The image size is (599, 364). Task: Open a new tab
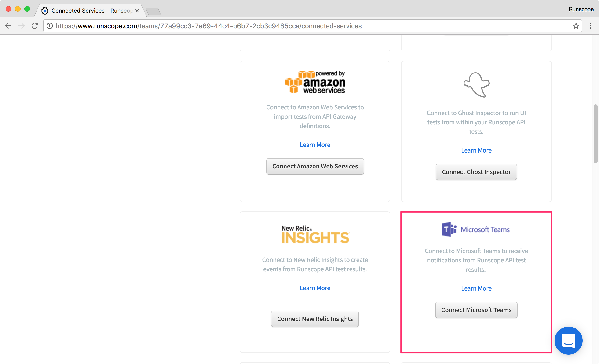[153, 11]
